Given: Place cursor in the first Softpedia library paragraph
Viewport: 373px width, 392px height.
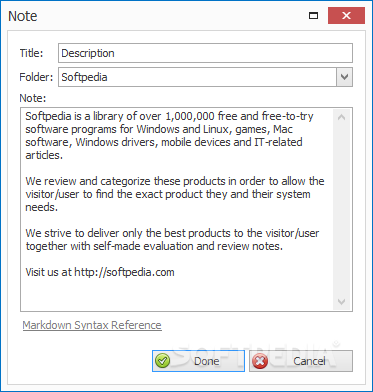Looking at the screenshot, I should click(170, 136).
